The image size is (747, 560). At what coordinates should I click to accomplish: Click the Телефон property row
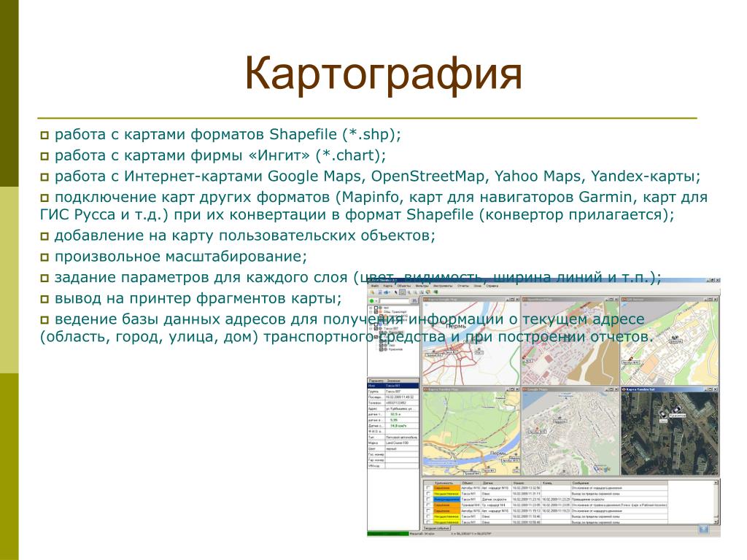pos(393,402)
